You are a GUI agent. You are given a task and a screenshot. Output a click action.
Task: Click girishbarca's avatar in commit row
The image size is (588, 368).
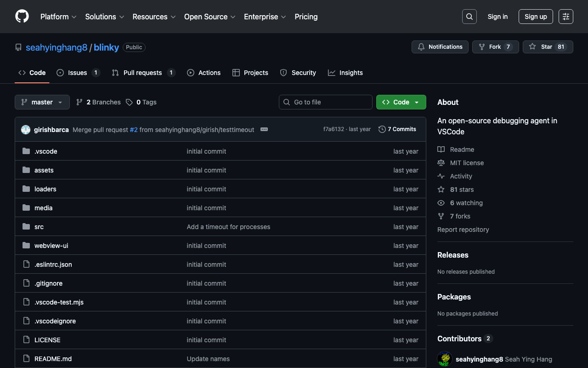[26, 130]
